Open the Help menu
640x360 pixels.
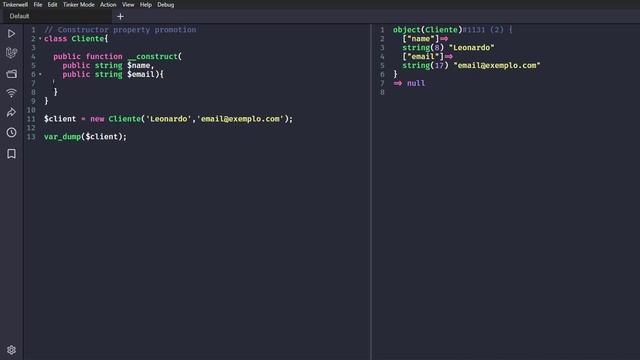click(146, 5)
